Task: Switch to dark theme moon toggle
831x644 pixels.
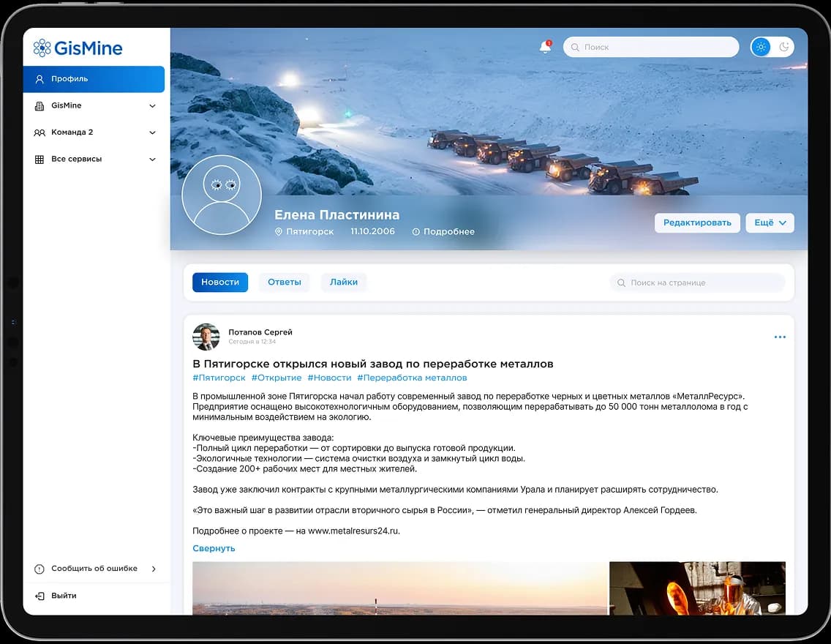Action: pos(784,47)
